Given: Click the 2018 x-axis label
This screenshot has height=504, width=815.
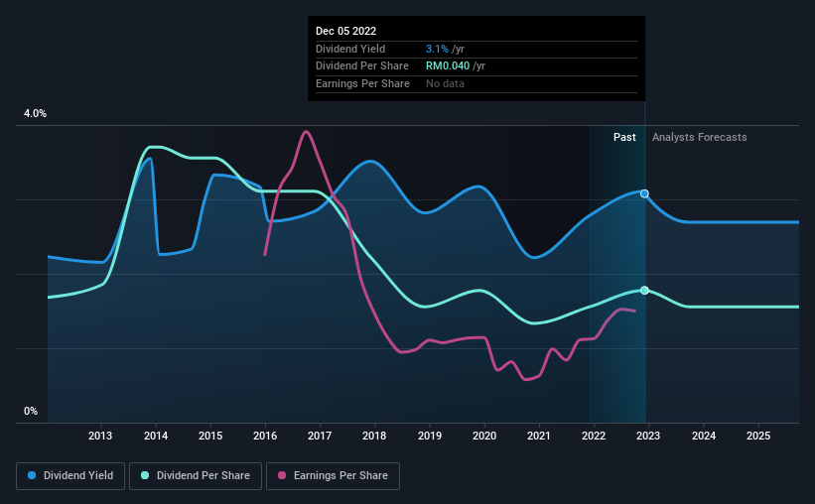Looking at the screenshot, I should coord(374,436).
